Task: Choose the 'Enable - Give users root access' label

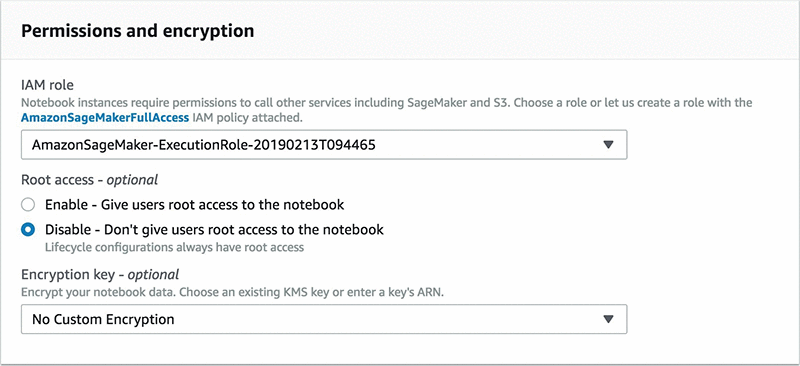Action: 195,205
